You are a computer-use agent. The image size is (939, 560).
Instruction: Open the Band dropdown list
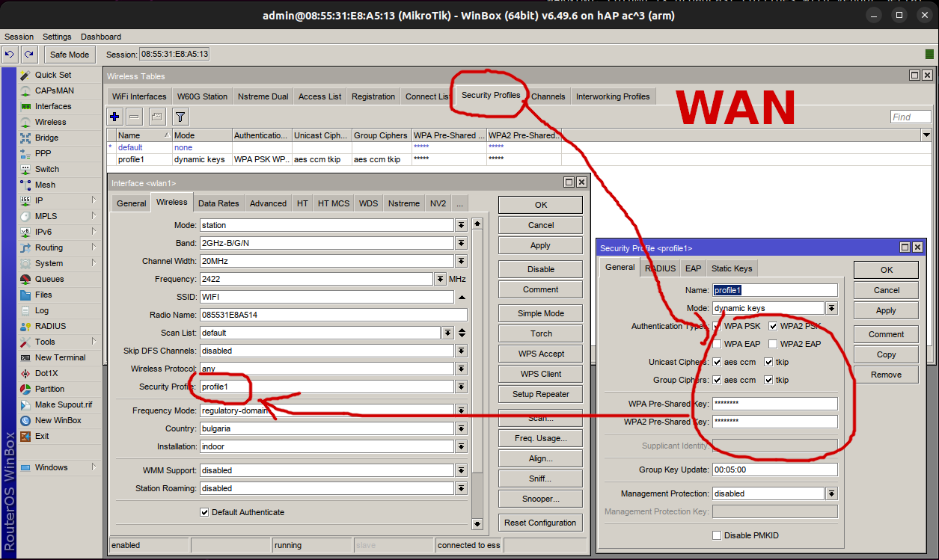(461, 243)
